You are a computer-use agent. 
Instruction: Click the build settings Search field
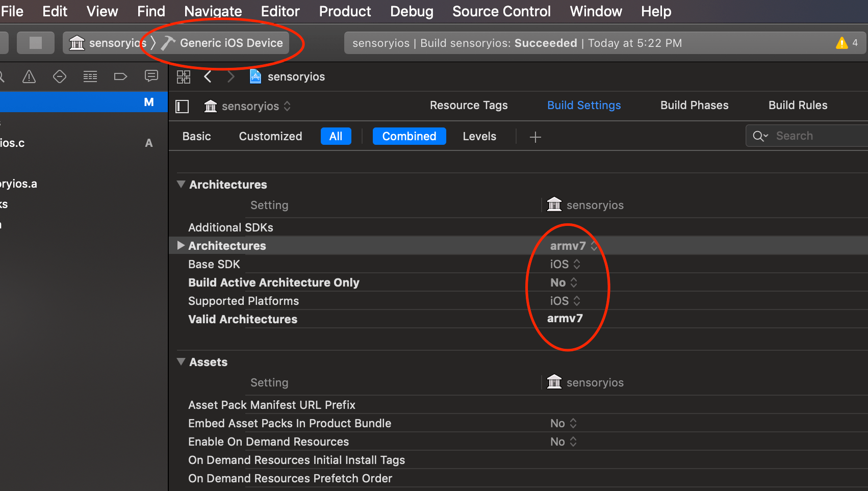[807, 136]
